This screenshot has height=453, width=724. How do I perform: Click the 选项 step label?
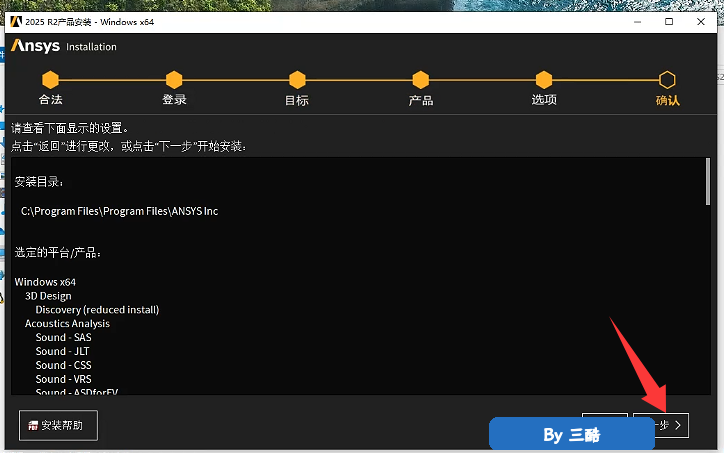(544, 100)
